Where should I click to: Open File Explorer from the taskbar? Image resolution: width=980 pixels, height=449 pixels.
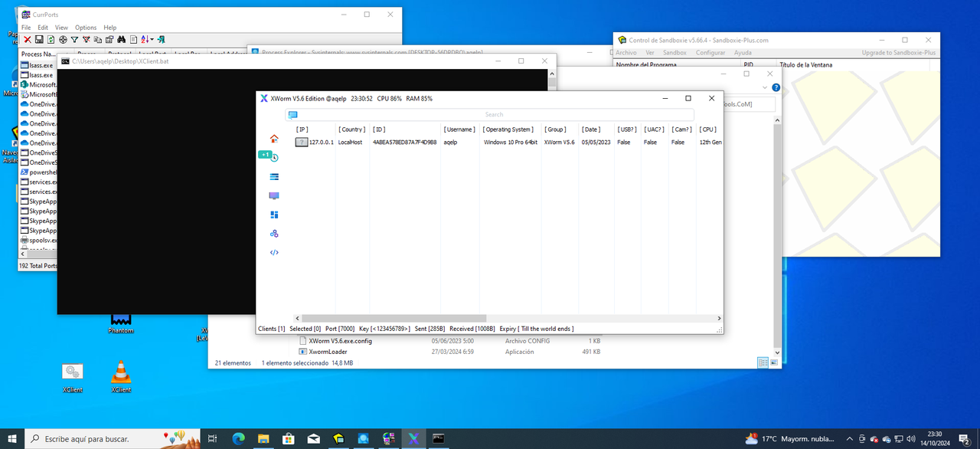(x=263, y=438)
